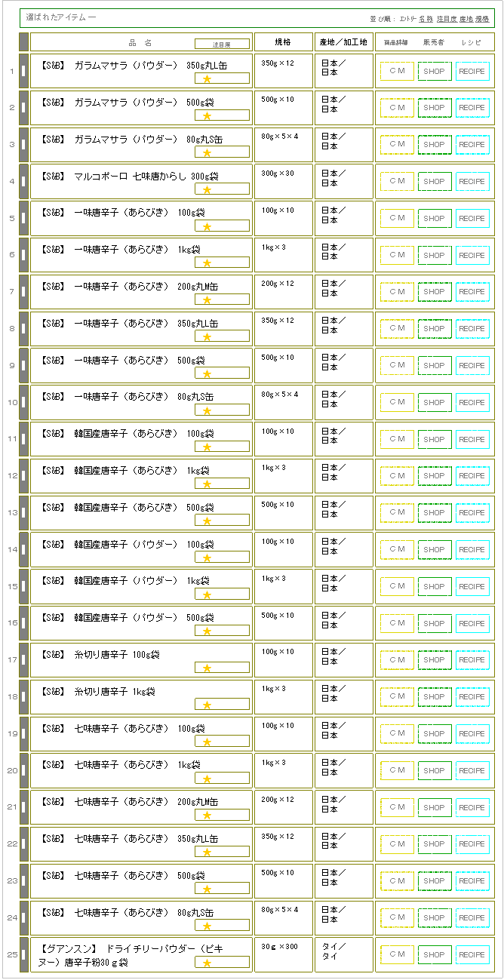Click star for 韓国産唐辛子（パウダー）500g袋
This screenshot has height=980, width=504.
207,631
